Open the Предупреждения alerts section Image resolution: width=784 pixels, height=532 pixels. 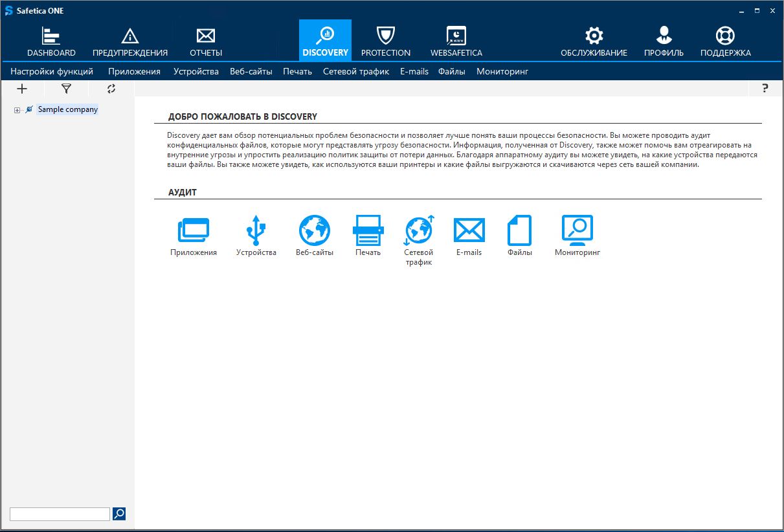(130, 41)
